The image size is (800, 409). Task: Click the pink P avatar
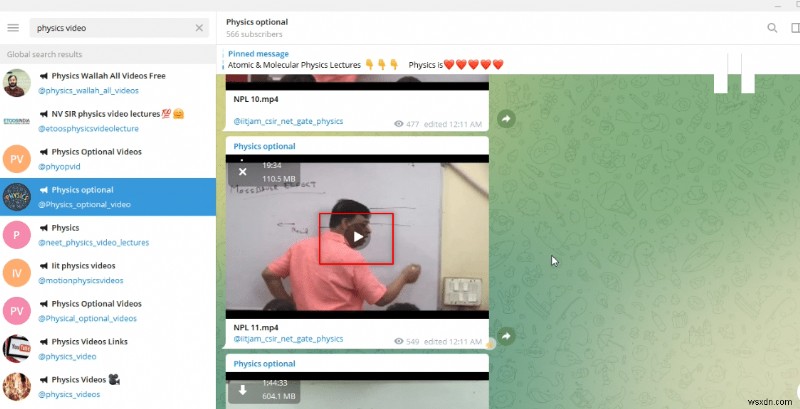point(17,235)
